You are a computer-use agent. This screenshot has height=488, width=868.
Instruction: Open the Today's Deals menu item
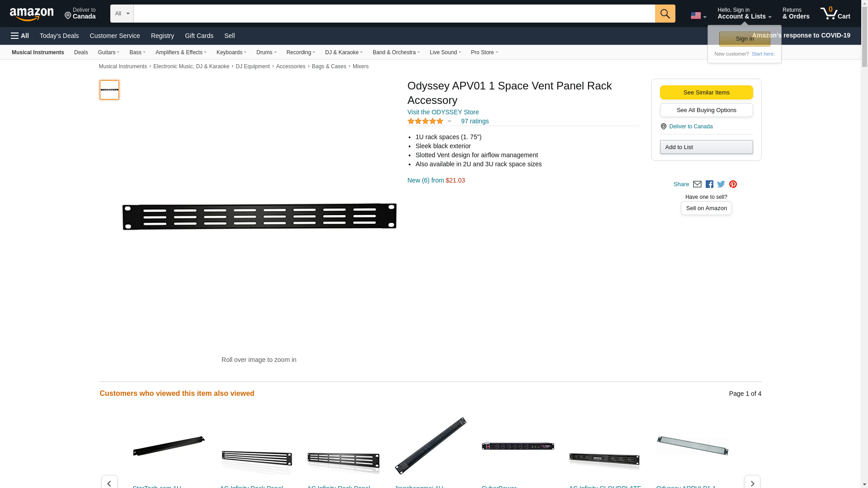(x=59, y=36)
